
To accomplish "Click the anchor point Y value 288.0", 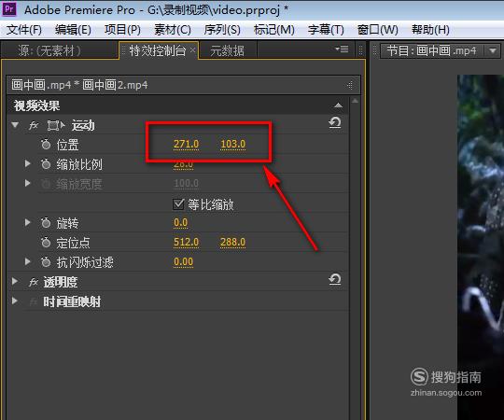I will point(232,242).
